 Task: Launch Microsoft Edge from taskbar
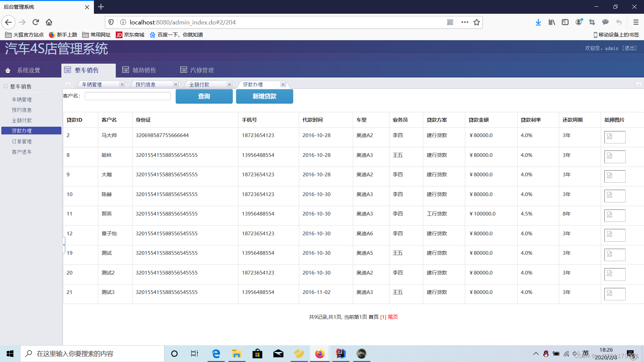216,354
